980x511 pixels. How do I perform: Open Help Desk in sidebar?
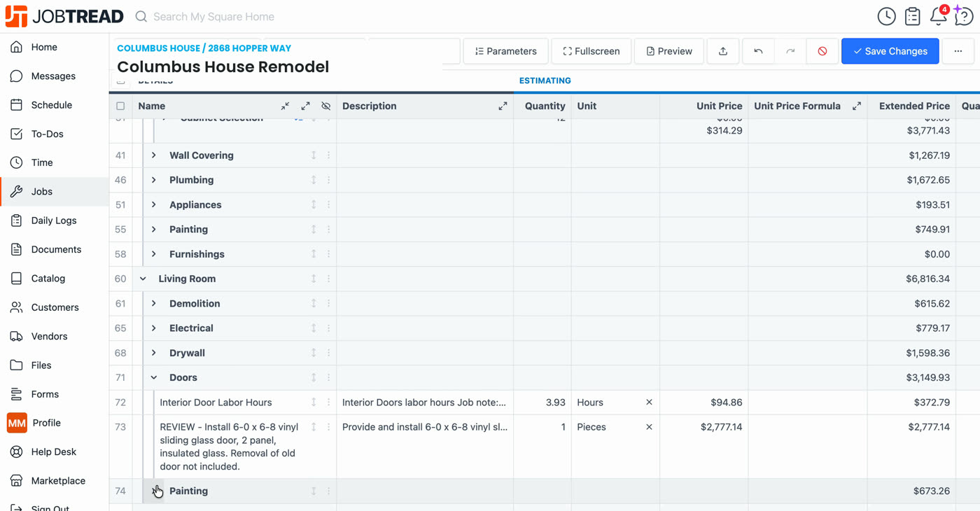[x=55, y=452]
